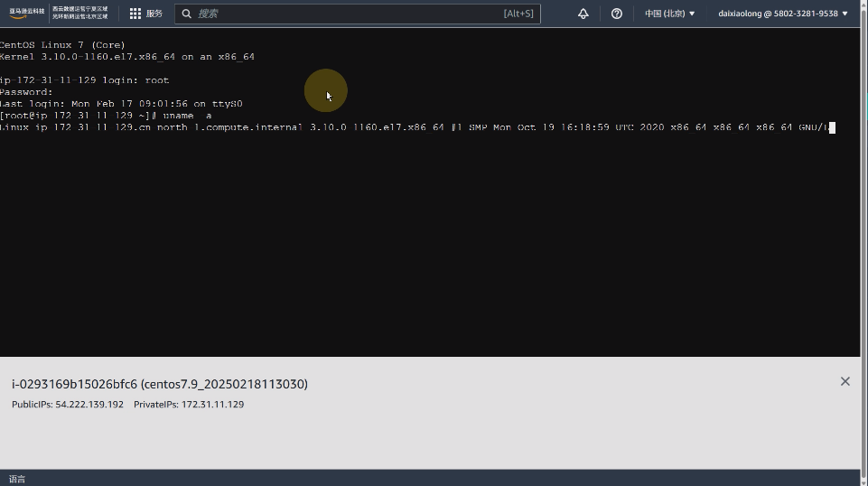The image size is (868, 486).
Task: Click the language option in the footer
Action: click(17, 480)
